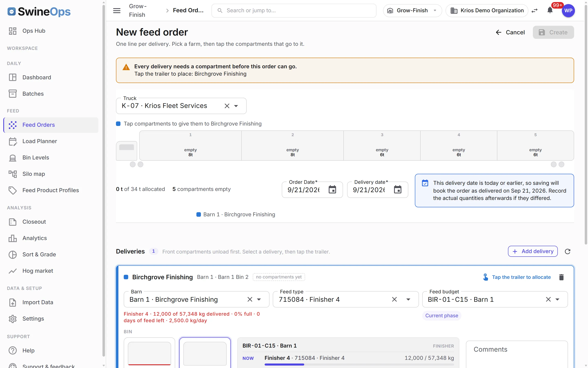The width and height of the screenshot is (588, 368).
Task: Open the Grow-Finish site selector
Action: pos(412,10)
